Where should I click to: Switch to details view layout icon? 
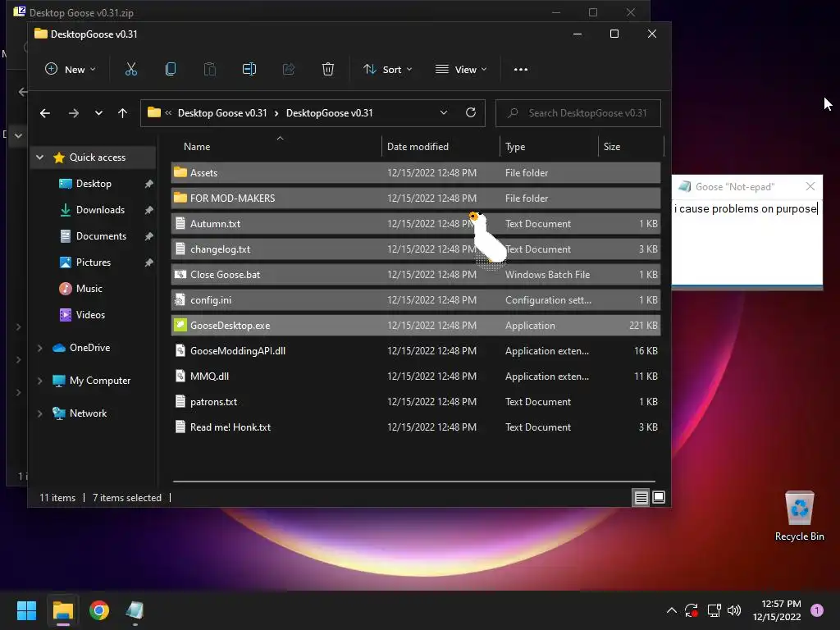click(x=641, y=498)
